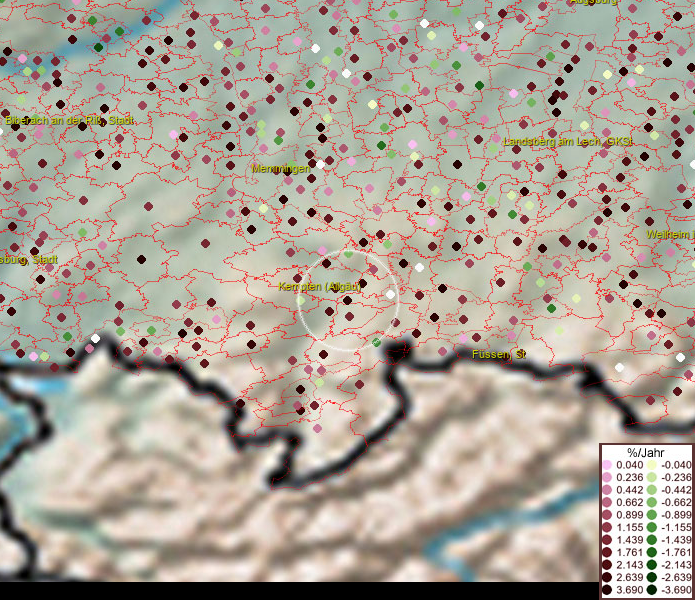Pick the -1.155 green legend swatch
Viewport: 695px width, 600px height.
coord(652,526)
